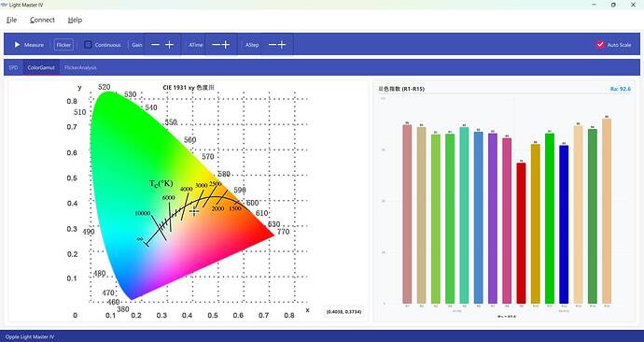Click the teal R5 bar

click(x=464, y=215)
